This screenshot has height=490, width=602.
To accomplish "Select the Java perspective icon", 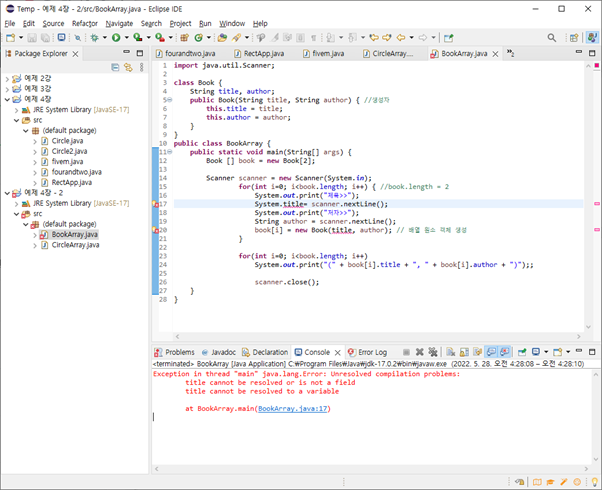I will pyautogui.click(x=592, y=37).
